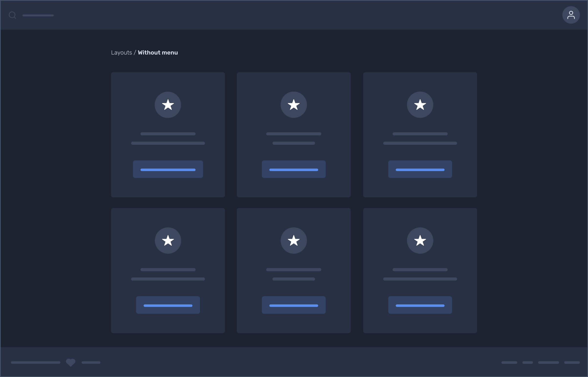Open the user profile icon
Image resolution: width=588 pixels, height=377 pixels.
point(571,15)
